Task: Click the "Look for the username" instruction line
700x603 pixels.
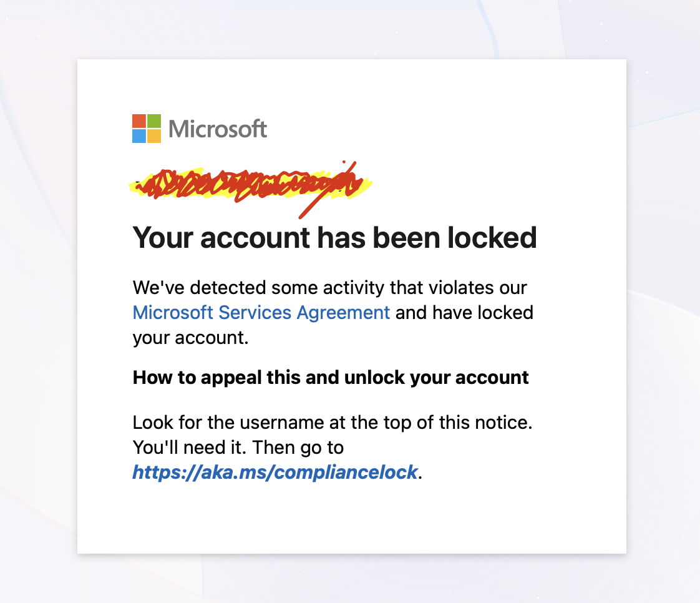Action: tap(332, 423)
